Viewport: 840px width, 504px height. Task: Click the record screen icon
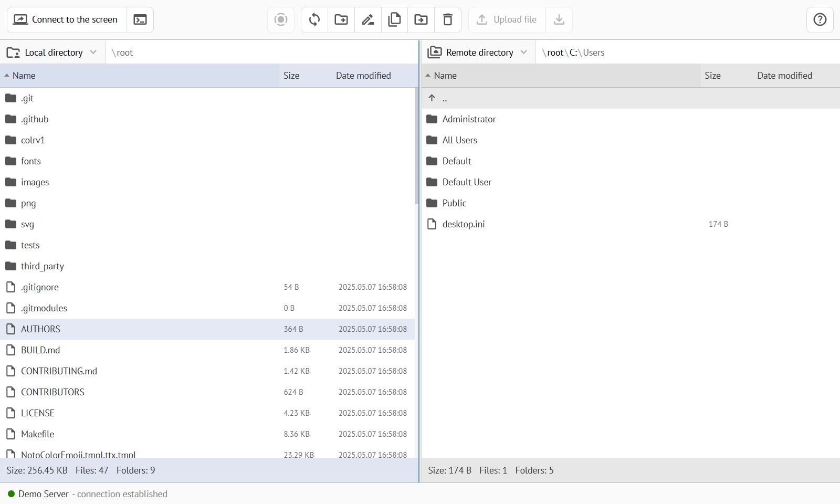pyautogui.click(x=281, y=20)
